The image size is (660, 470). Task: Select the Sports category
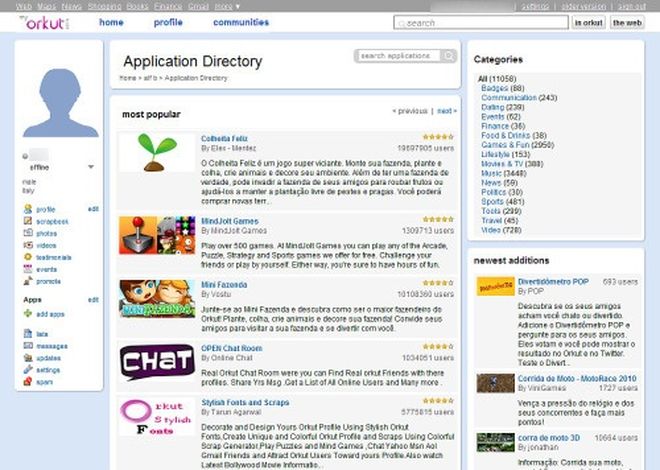pos(492,201)
